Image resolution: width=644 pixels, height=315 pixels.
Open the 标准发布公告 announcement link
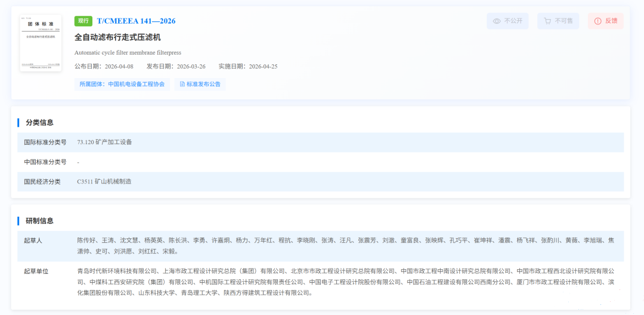point(200,84)
